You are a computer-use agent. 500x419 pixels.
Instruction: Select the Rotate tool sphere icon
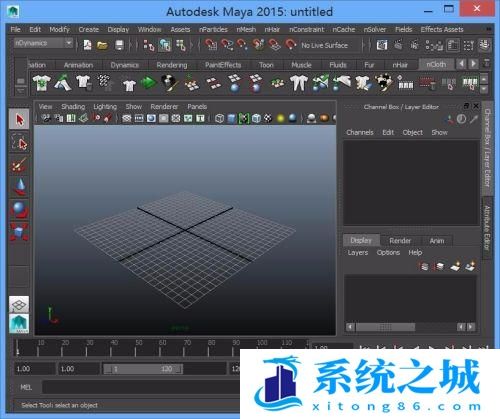19,209
